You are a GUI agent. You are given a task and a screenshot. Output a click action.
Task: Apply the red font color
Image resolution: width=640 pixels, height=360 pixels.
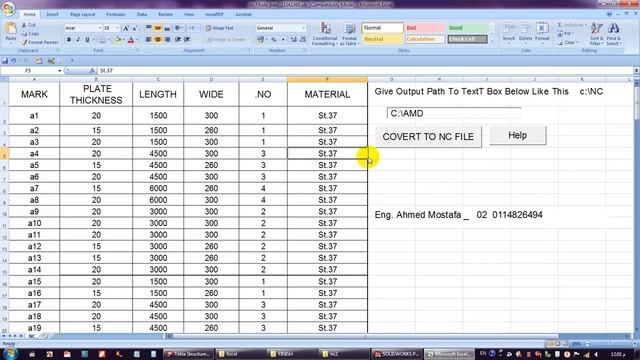click(131, 40)
